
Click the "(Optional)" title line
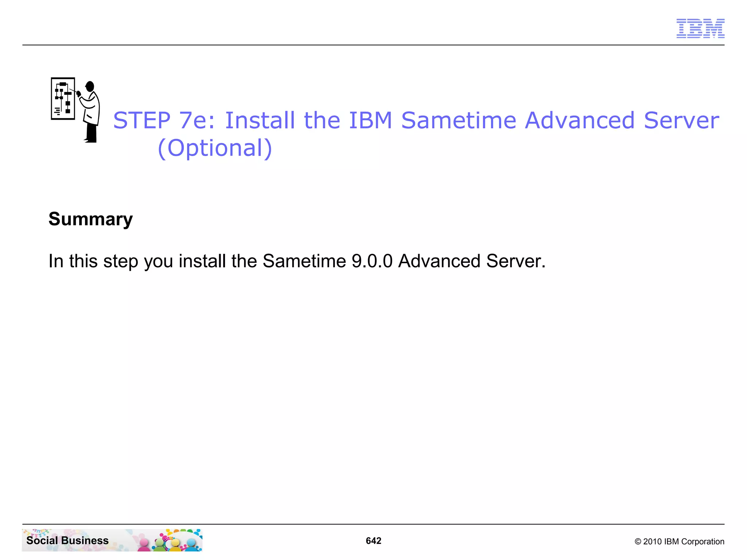215,148
